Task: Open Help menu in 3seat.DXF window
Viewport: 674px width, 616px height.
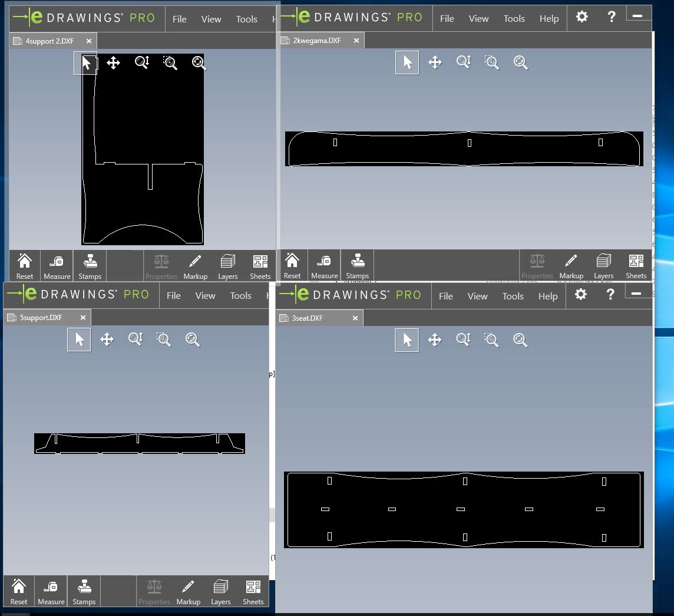Action: click(x=548, y=297)
